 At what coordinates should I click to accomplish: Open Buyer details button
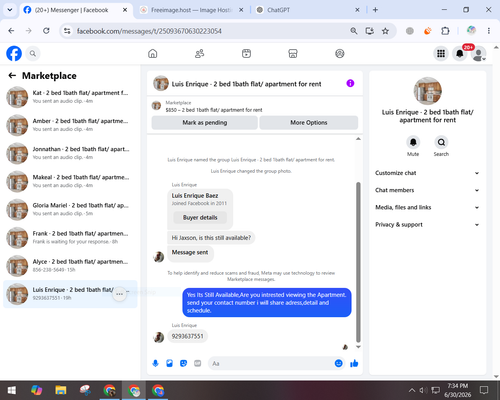[200, 217]
